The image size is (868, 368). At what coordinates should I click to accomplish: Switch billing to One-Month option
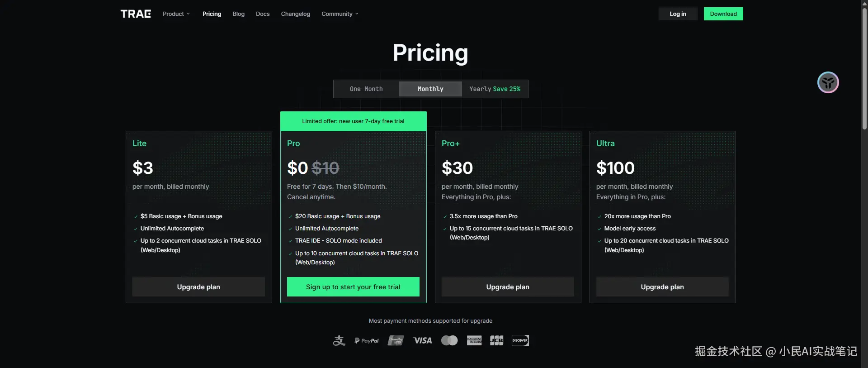[366, 89]
